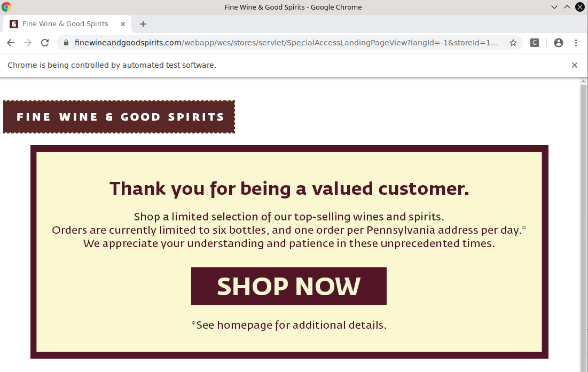Viewport: 588px width, 372px height.
Task: View site information via the lock icon
Action: coord(66,43)
